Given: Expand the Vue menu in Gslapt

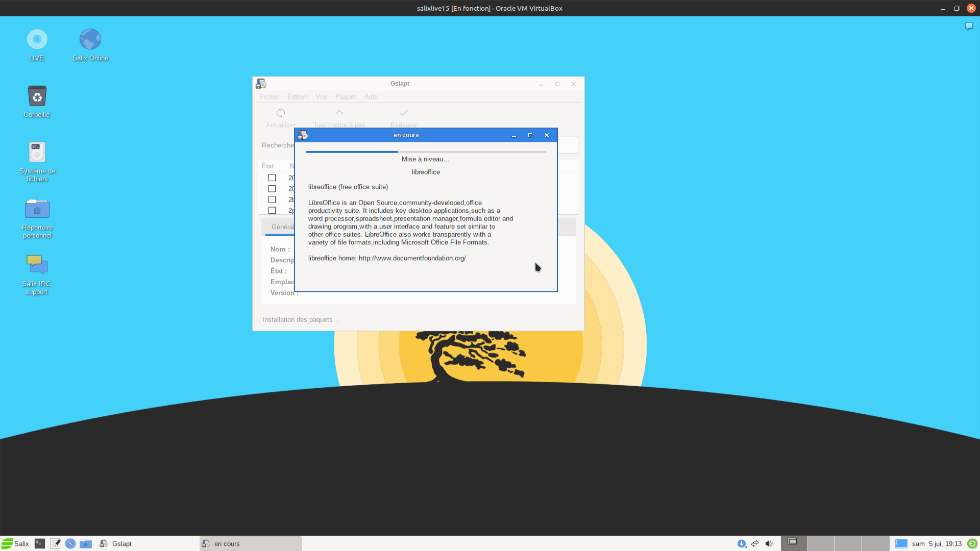Looking at the screenshot, I should pyautogui.click(x=321, y=97).
